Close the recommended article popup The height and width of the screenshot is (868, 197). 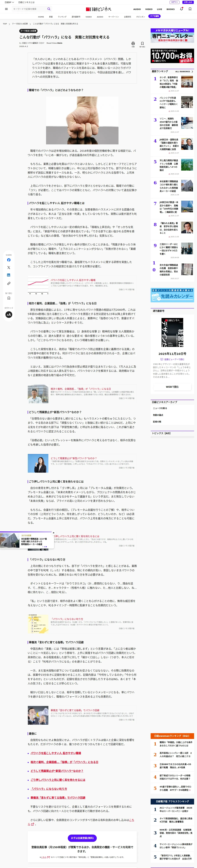(54, 533)
